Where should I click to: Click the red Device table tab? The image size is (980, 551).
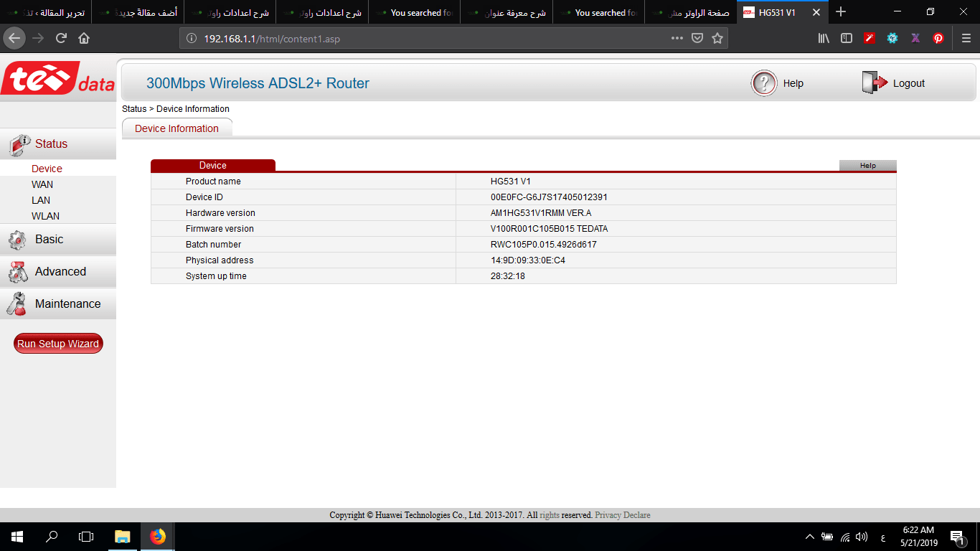point(213,166)
